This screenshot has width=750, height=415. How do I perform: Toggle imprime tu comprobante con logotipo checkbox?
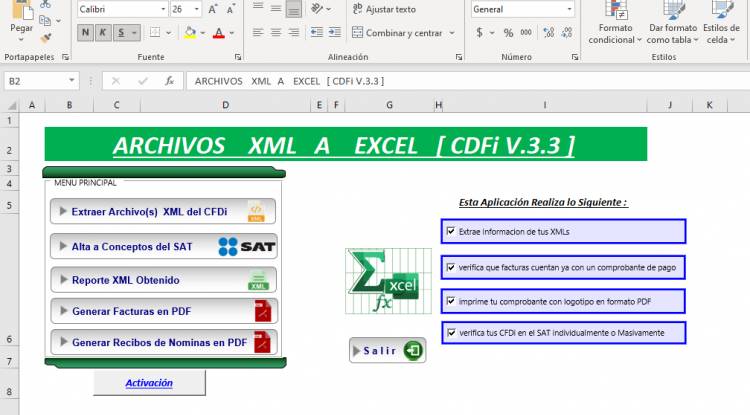[451, 301]
